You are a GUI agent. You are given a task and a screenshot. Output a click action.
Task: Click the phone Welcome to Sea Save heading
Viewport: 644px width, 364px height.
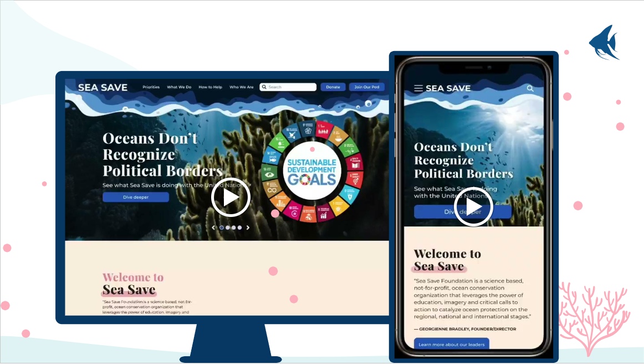tap(447, 260)
